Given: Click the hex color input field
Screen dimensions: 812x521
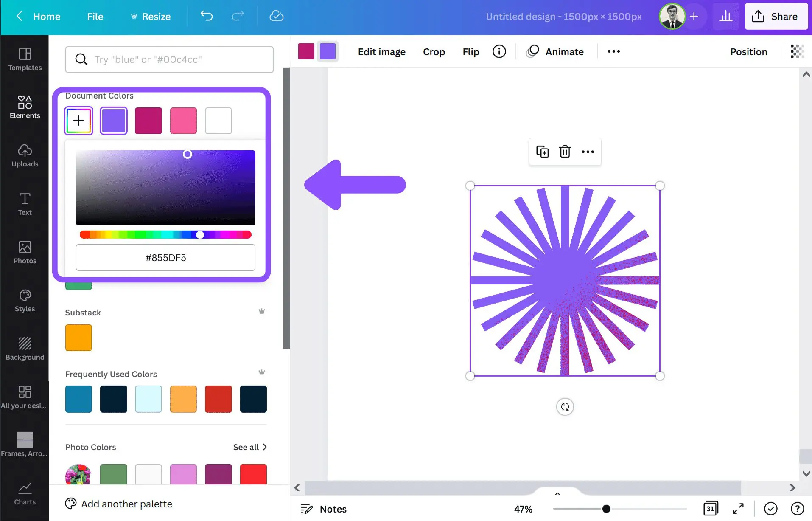Looking at the screenshot, I should [x=165, y=257].
